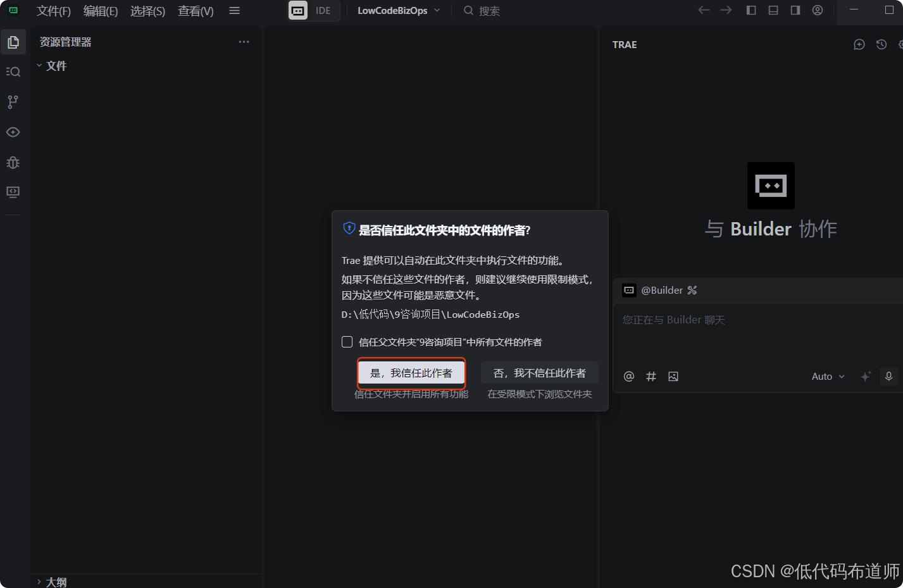Viewport: 903px width, 588px height.
Task: Click 否，我不信任此作者 button
Action: [540, 373]
